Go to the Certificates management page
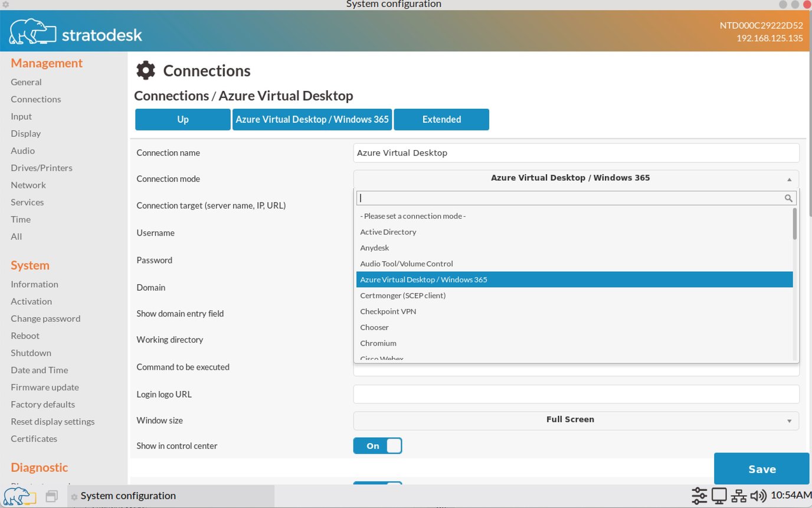 click(34, 438)
